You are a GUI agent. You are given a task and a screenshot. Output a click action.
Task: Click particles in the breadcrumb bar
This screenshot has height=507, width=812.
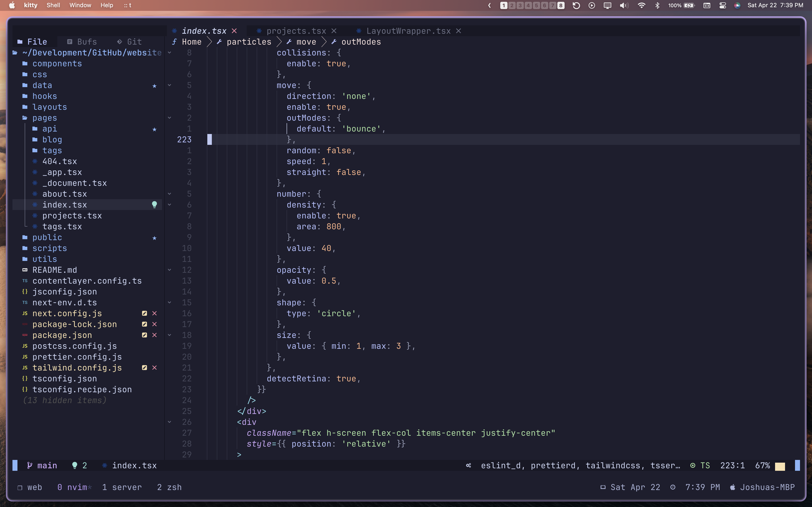[249, 42]
